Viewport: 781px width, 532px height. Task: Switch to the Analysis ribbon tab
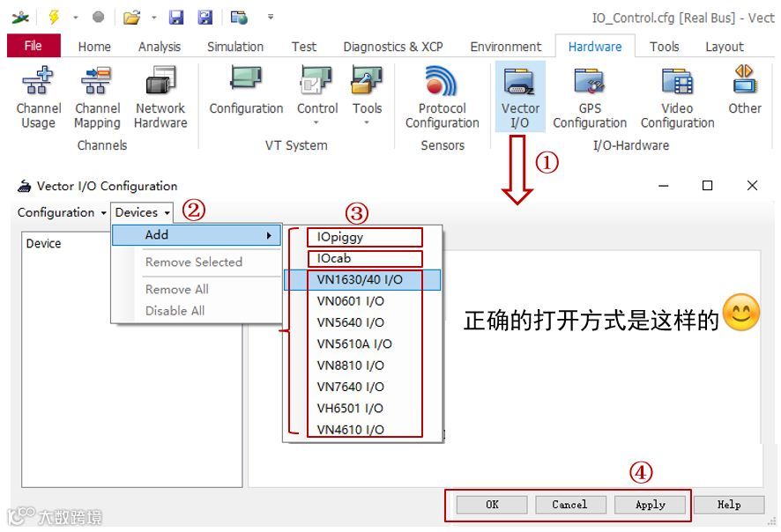click(160, 47)
